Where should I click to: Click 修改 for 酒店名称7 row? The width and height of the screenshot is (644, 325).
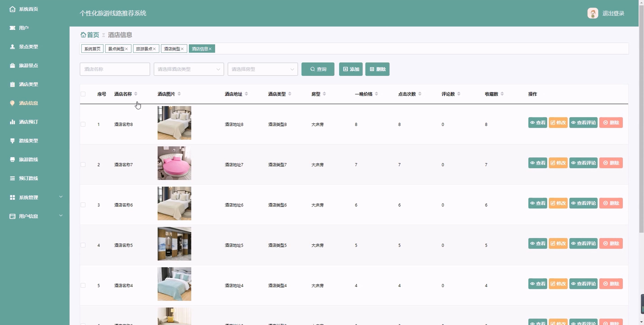pyautogui.click(x=558, y=163)
